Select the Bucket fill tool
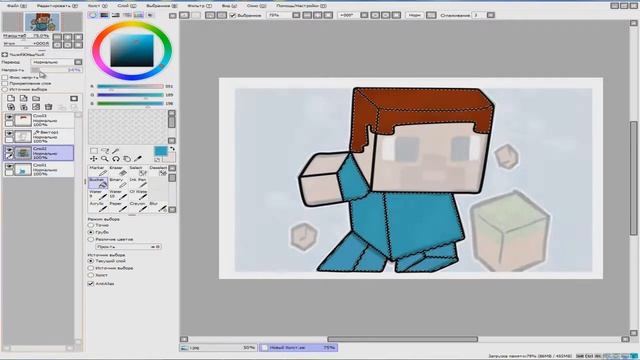 98,183
